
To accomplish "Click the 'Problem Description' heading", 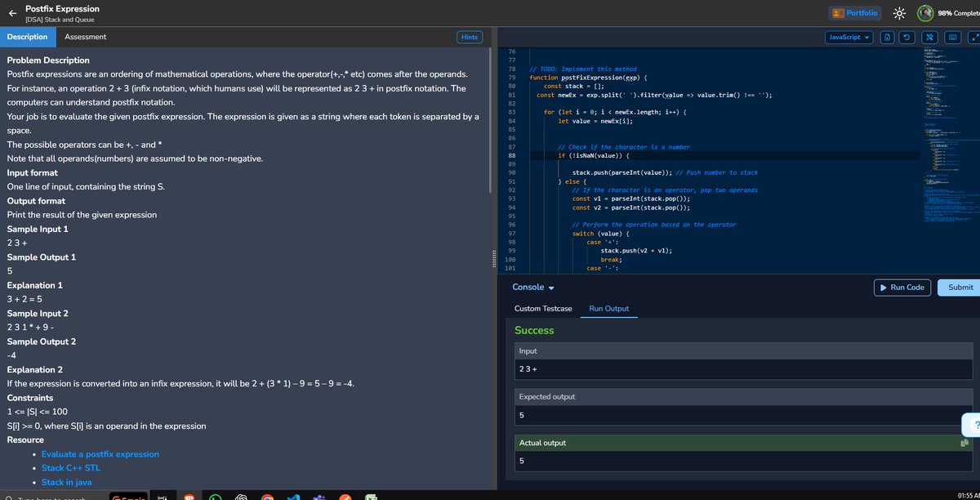I will click(x=48, y=60).
